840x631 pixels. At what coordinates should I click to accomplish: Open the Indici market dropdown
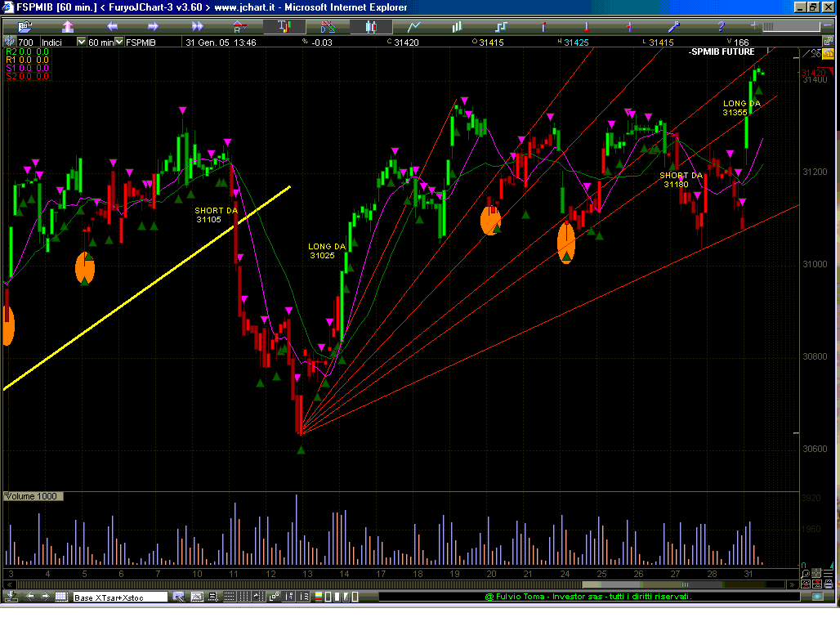coord(81,42)
